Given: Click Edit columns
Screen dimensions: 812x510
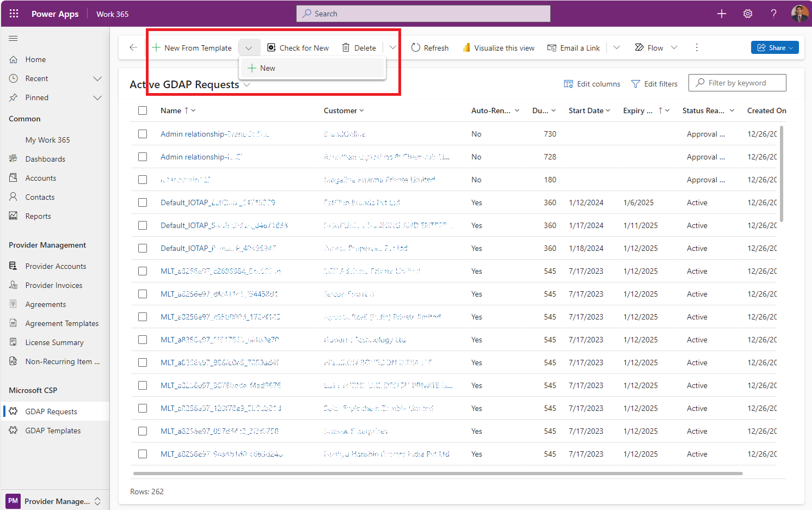Looking at the screenshot, I should click(592, 84).
